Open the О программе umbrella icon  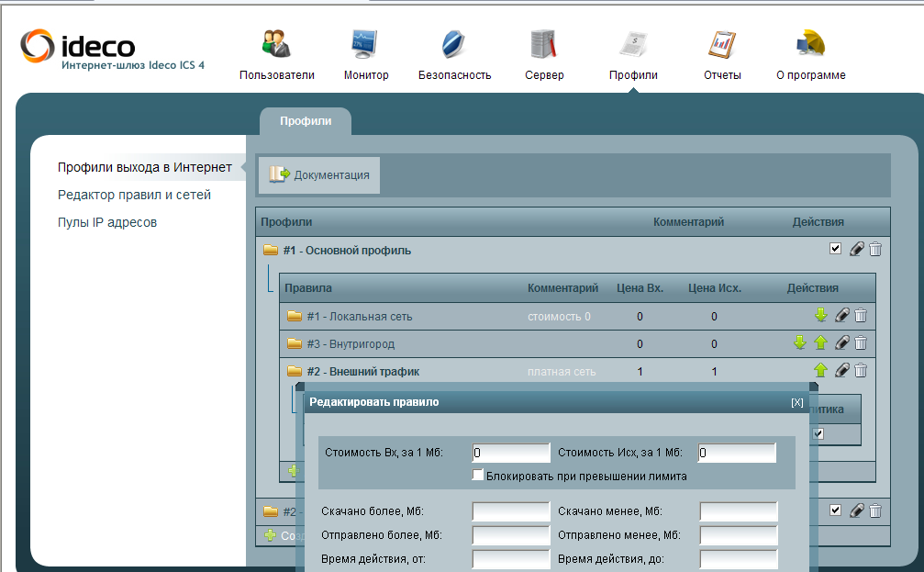811,44
